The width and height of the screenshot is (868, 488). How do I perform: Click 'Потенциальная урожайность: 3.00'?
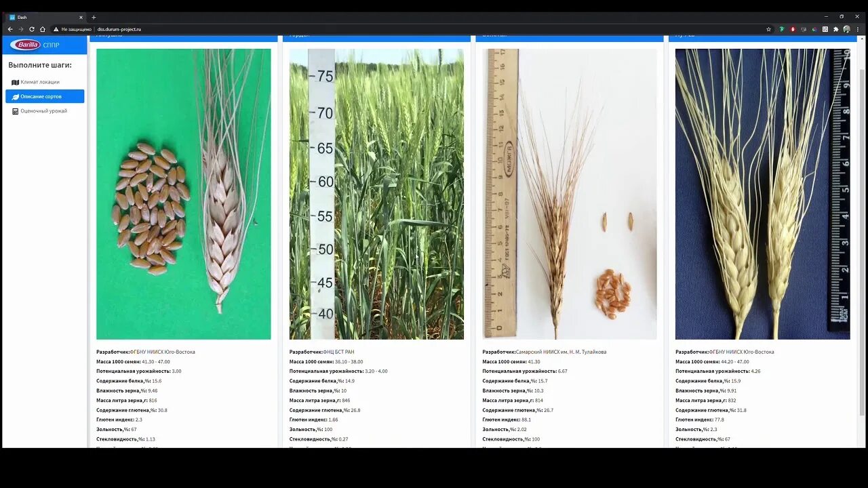coord(139,371)
